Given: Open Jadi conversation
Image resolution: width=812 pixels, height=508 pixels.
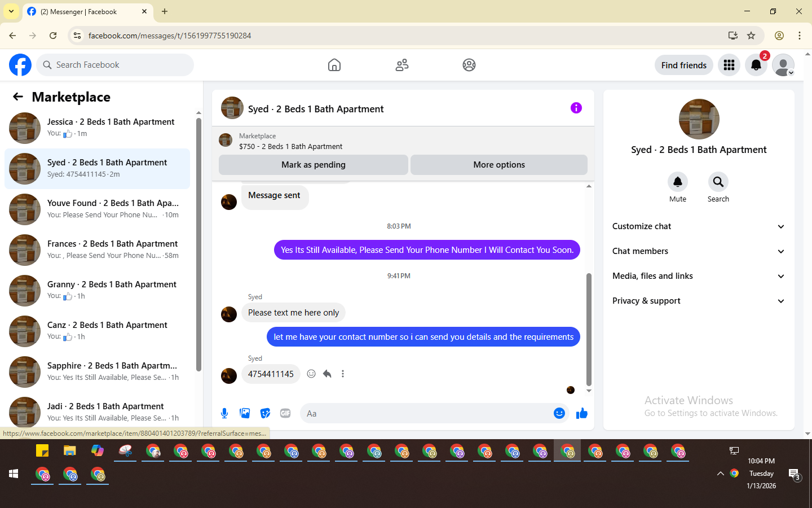Looking at the screenshot, I should coord(97,413).
